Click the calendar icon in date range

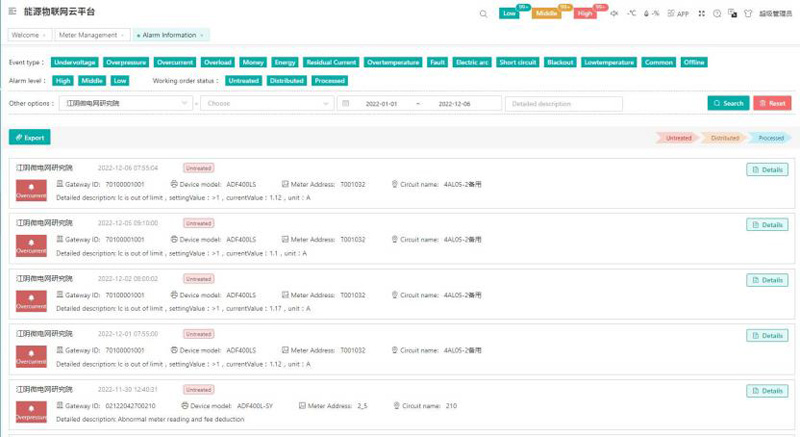click(345, 103)
